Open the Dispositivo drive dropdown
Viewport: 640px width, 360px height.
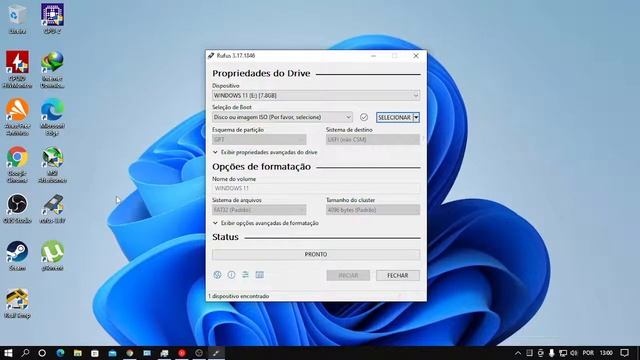pos(316,96)
